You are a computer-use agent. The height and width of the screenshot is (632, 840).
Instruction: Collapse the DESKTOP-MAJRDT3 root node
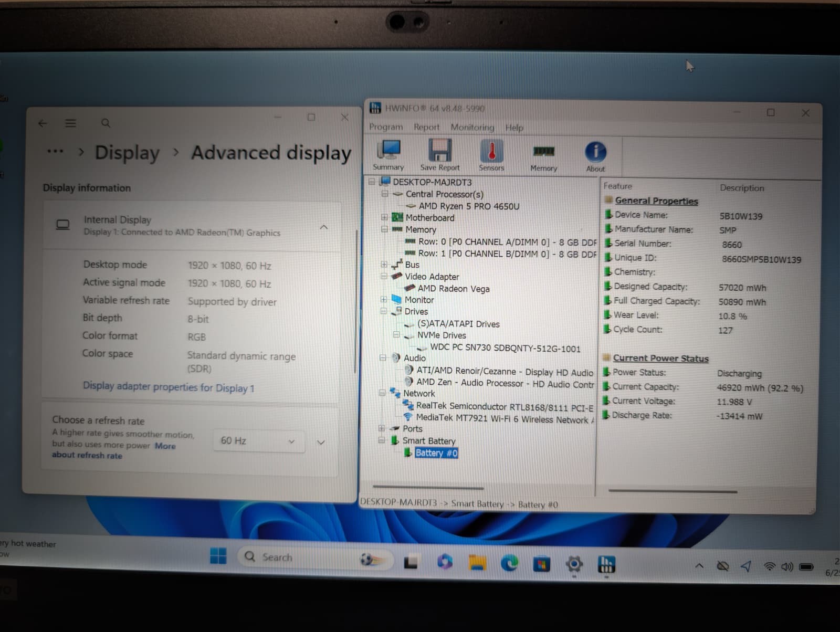(x=372, y=182)
